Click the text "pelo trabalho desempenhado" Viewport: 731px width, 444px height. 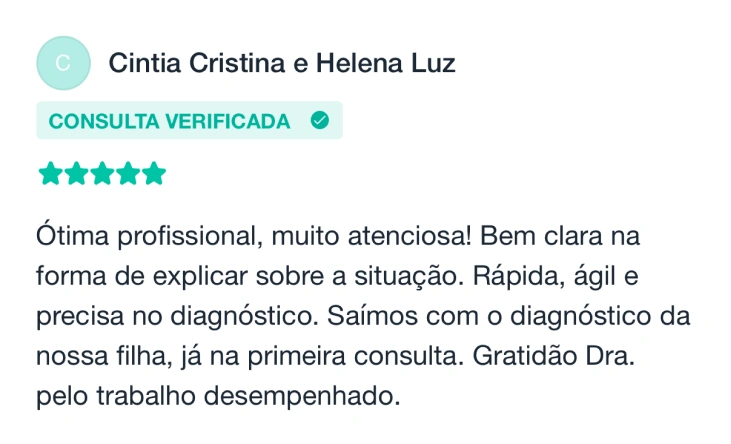(x=218, y=395)
